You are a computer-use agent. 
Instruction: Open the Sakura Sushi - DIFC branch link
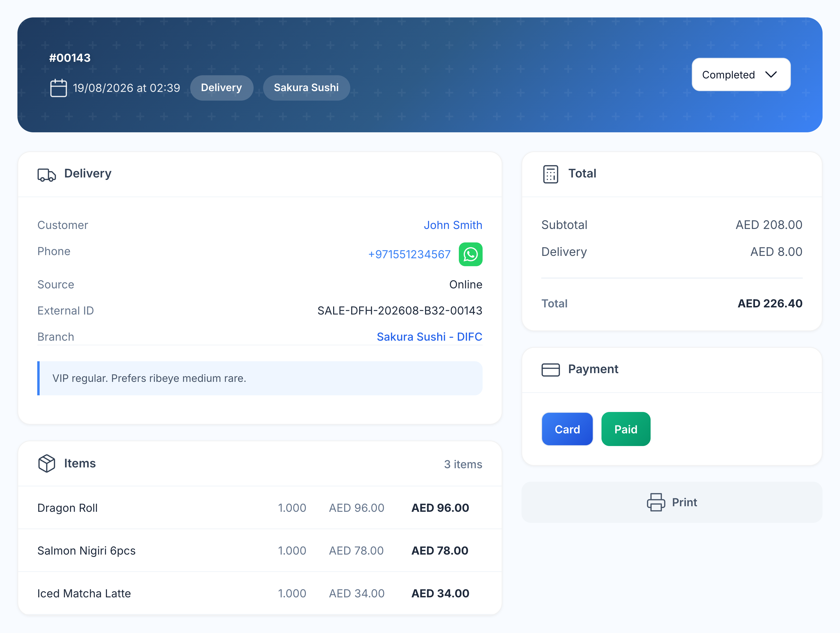[429, 336]
